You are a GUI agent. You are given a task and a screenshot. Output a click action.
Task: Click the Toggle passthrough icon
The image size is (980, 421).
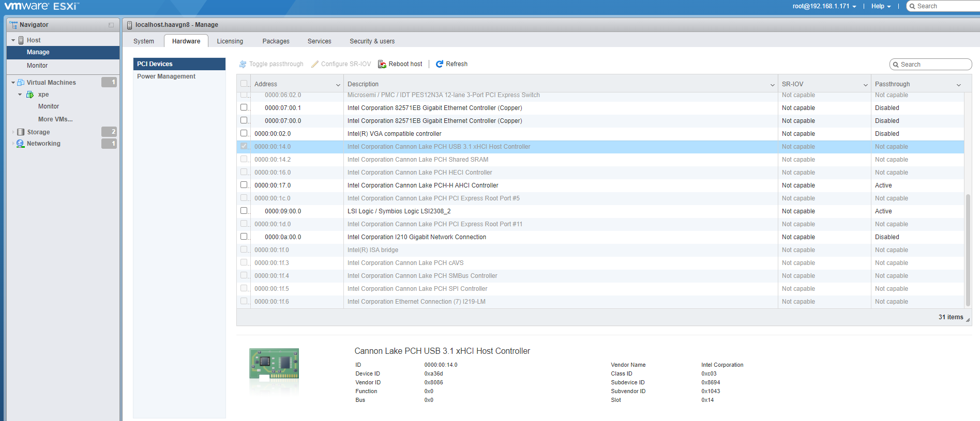243,64
